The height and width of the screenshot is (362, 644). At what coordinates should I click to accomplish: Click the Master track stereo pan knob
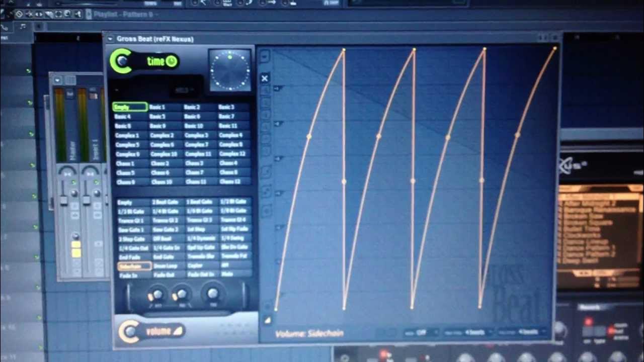point(67,171)
